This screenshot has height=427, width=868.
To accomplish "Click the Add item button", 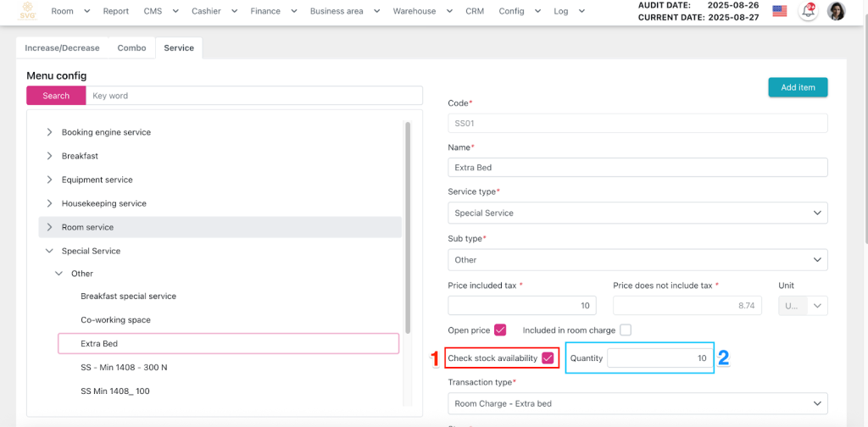I will (x=798, y=87).
